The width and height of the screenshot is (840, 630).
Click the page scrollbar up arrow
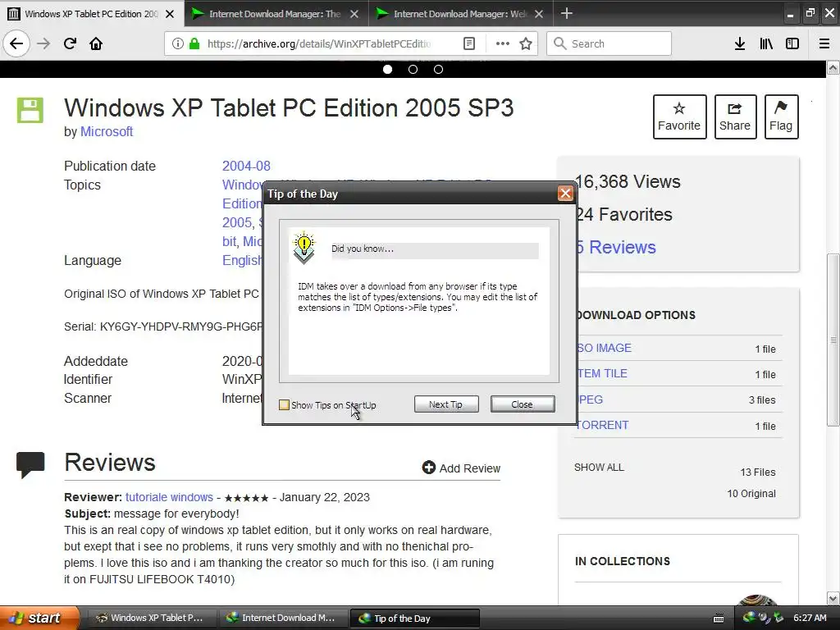coord(833,67)
